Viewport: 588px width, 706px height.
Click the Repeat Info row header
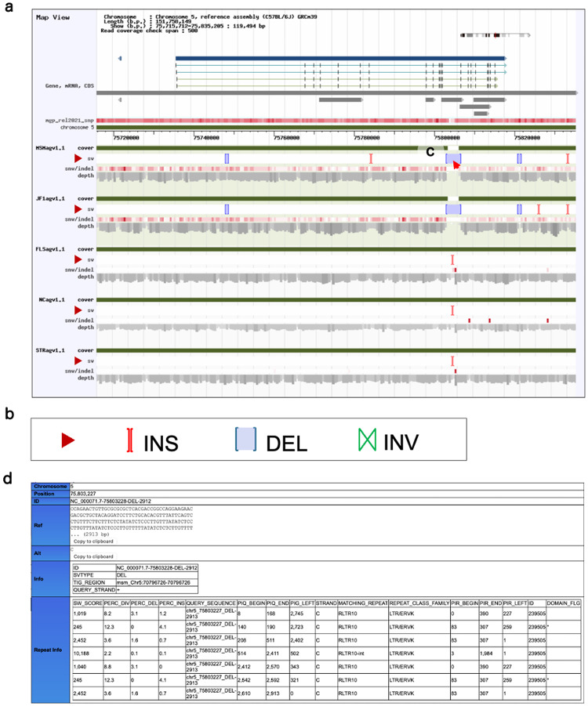[x=50, y=650]
